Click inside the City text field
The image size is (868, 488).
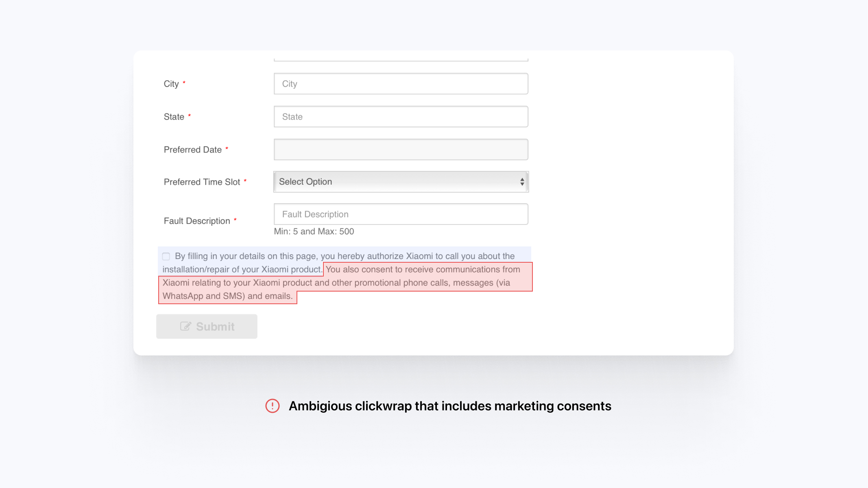click(x=401, y=83)
